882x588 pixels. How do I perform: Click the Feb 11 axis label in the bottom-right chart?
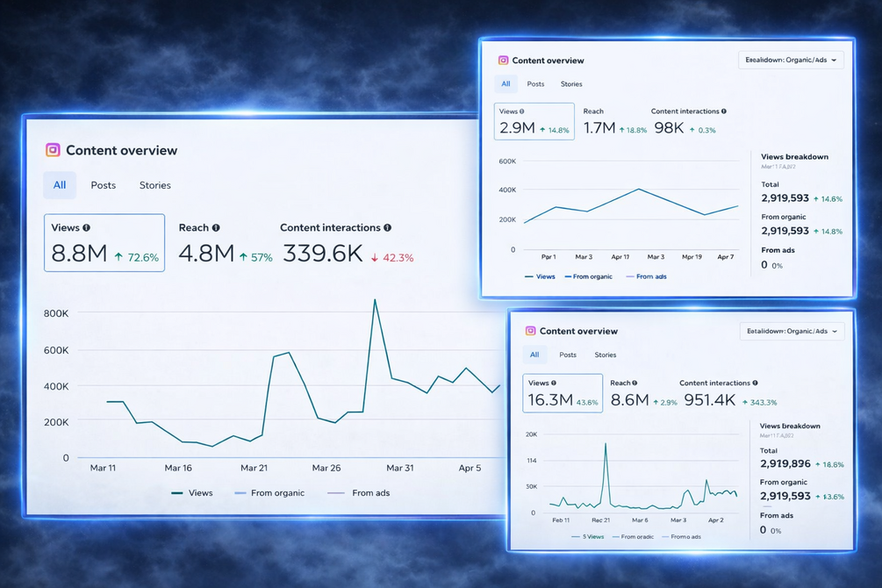[561, 520]
